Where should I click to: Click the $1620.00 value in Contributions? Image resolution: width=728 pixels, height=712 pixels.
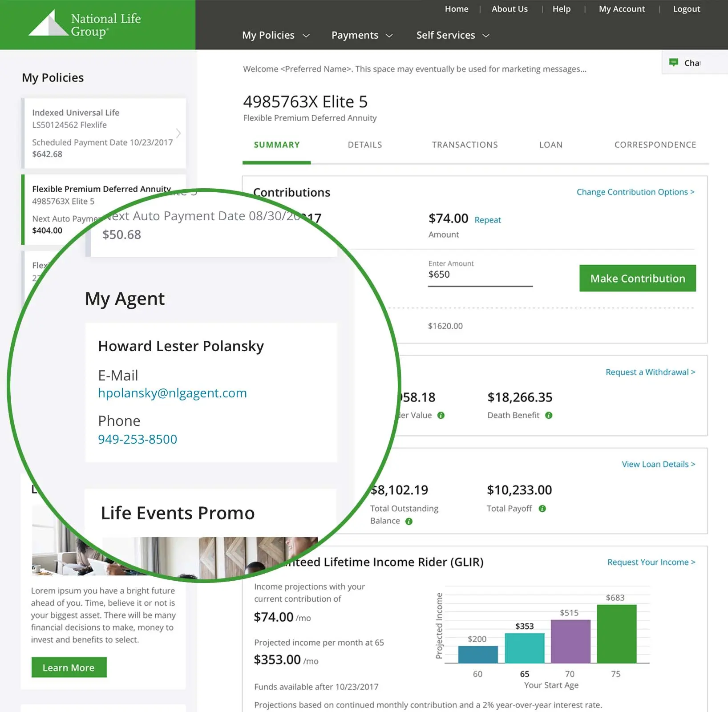[x=445, y=326]
